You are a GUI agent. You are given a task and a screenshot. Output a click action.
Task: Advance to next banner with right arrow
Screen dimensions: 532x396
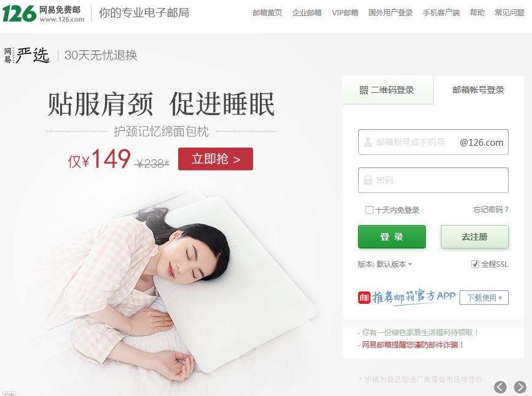[520, 387]
